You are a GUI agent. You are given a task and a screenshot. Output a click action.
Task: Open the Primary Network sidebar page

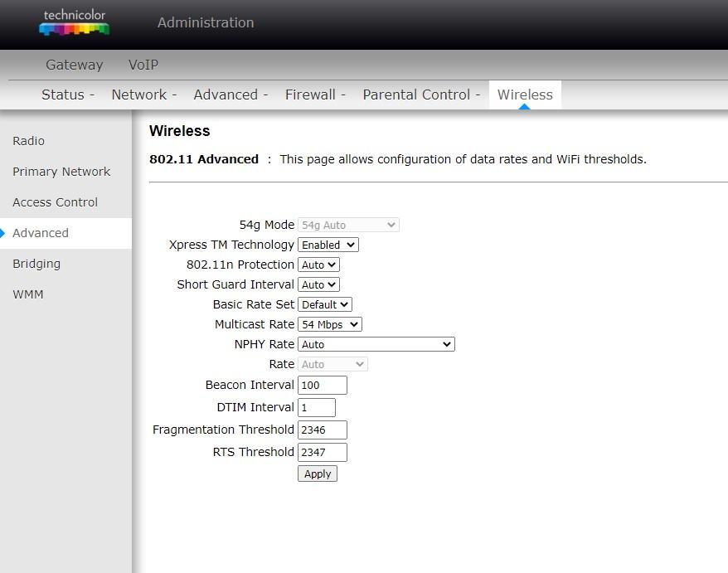tap(61, 172)
